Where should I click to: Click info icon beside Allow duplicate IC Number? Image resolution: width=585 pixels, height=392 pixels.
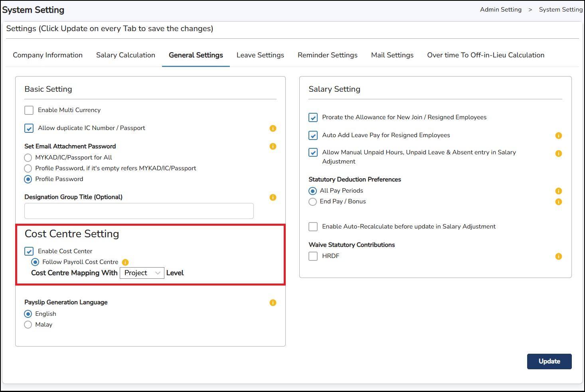coord(273,128)
